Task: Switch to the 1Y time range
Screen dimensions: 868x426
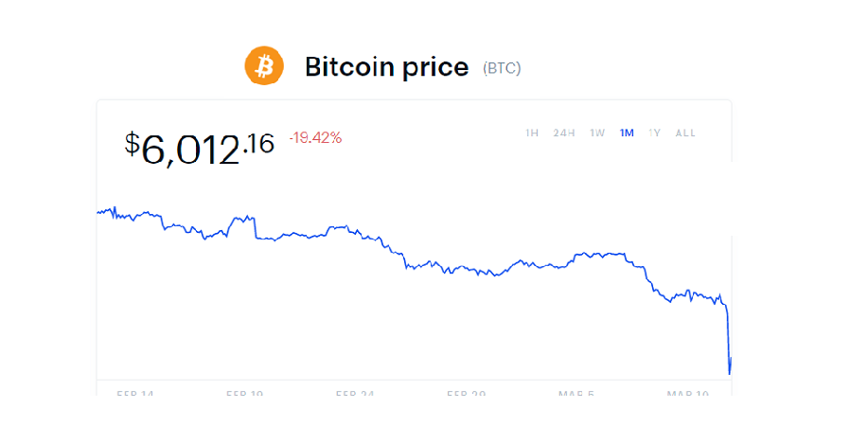Action: click(654, 133)
